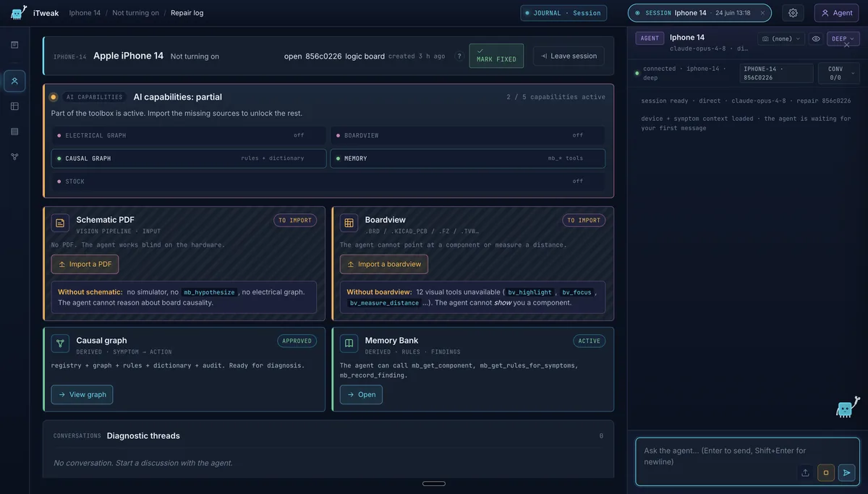Click the orange AI capabilities status dot
The height and width of the screenshot is (494, 868).
tap(53, 97)
